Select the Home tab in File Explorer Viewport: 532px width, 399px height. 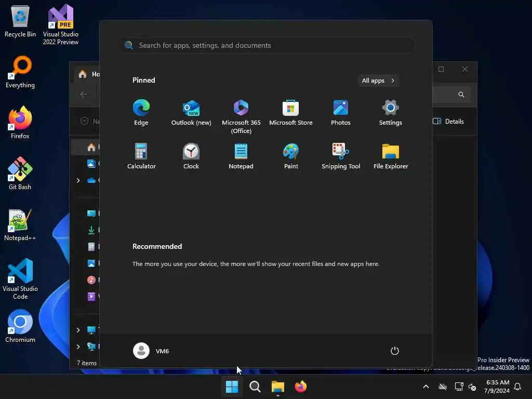tap(87, 74)
